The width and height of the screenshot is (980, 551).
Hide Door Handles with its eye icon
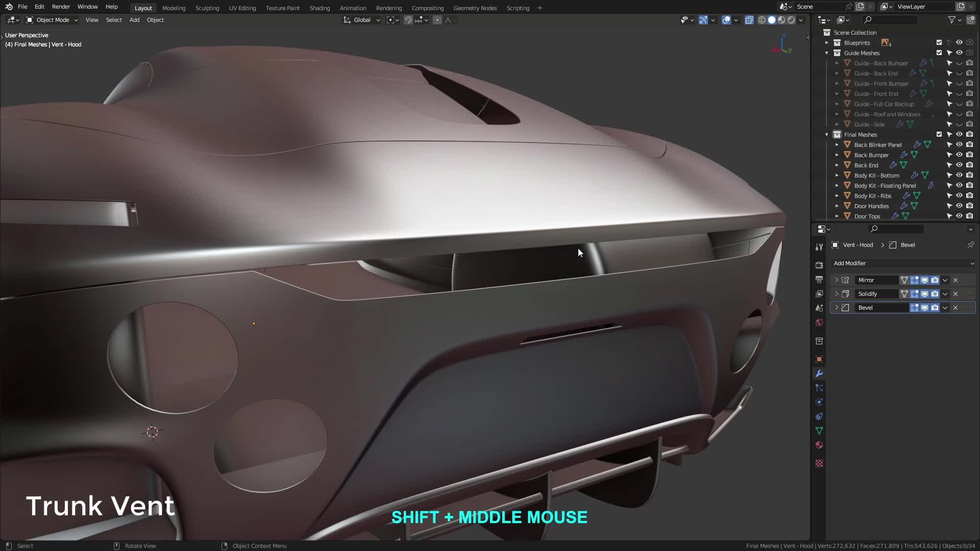tap(959, 206)
